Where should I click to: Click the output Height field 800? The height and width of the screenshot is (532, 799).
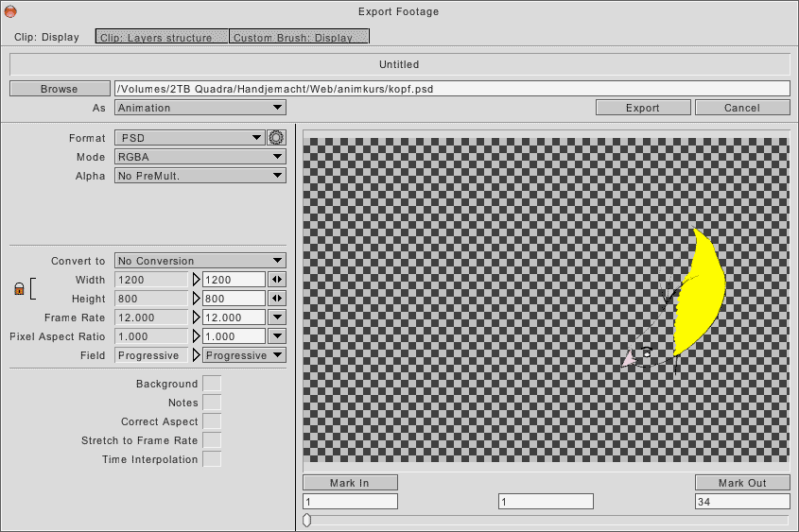click(234, 299)
